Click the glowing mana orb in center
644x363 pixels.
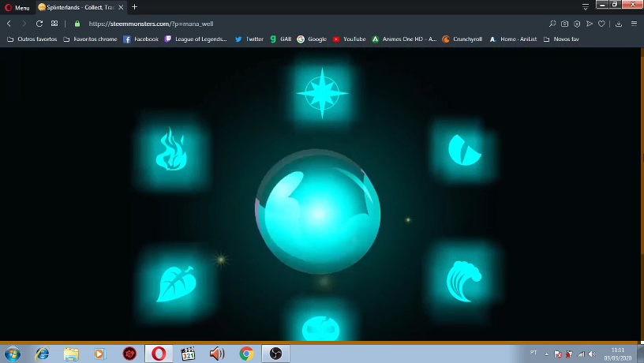318,212
